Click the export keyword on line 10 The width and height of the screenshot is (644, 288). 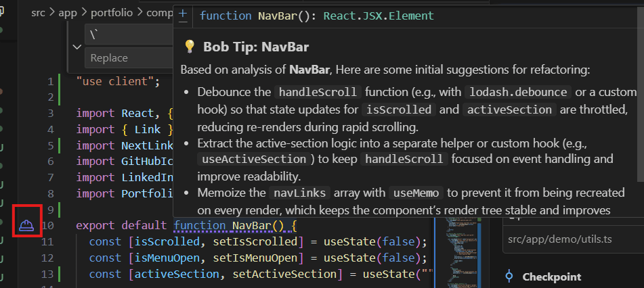coord(96,226)
